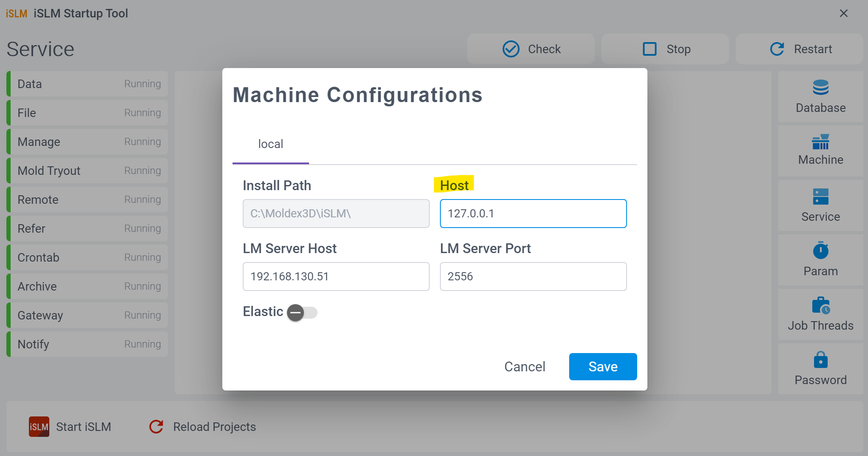868x456 pixels.
Task: Select the Mold Tryout service row
Action: click(x=87, y=171)
